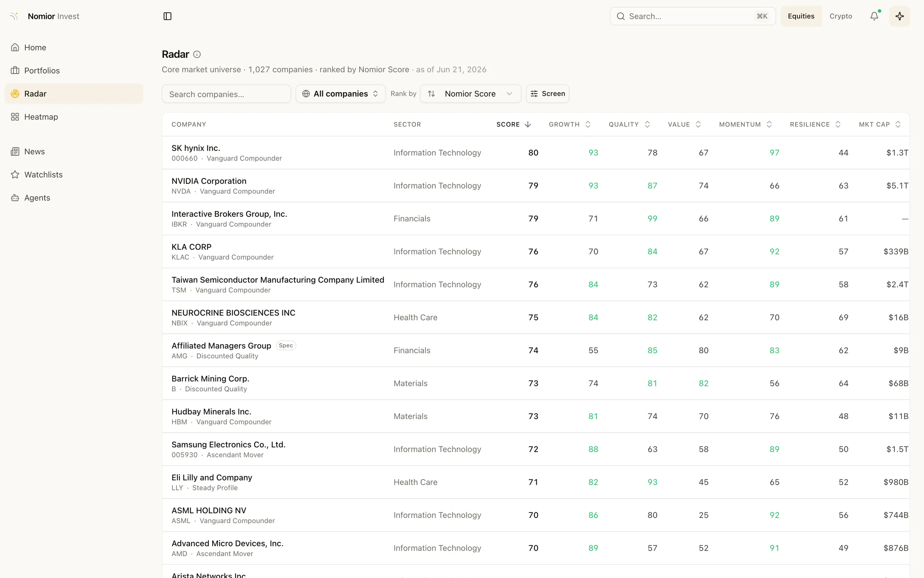Click the Spec badge on Affiliated Managers Group

[286, 345]
